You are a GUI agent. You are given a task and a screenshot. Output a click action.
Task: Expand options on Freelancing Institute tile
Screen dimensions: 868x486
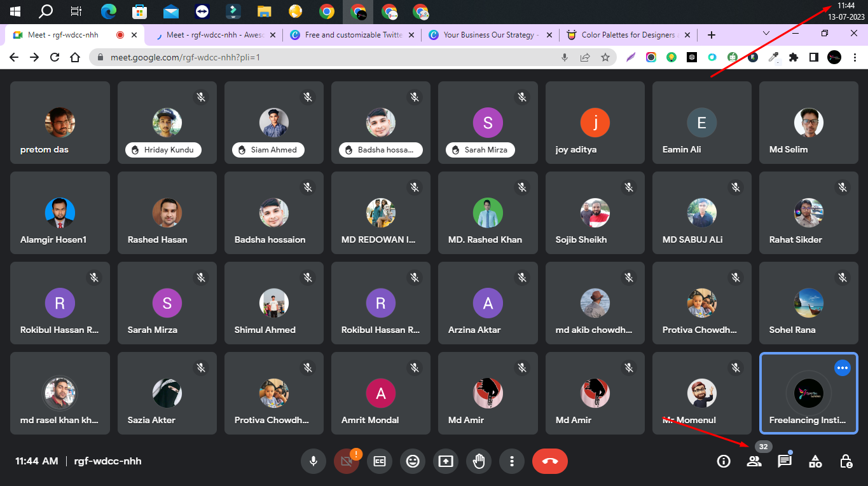tap(842, 367)
